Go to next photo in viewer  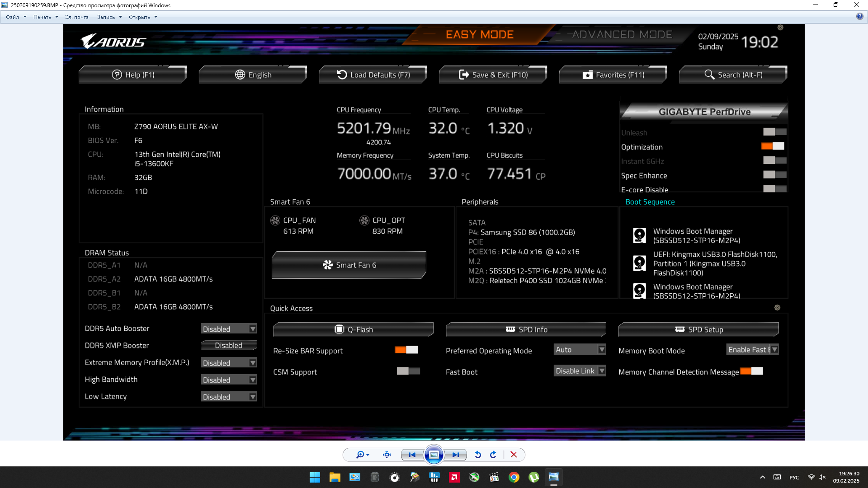tap(455, 455)
